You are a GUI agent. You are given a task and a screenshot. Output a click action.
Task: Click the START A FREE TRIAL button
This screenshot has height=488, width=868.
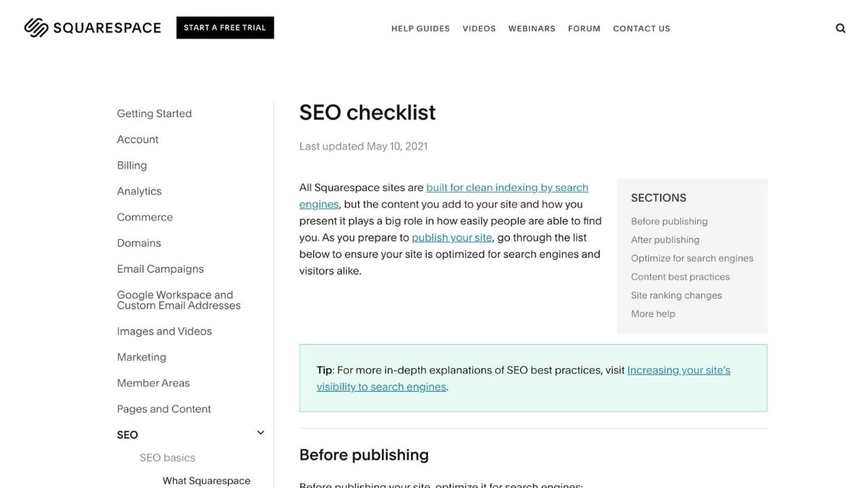(x=225, y=26)
